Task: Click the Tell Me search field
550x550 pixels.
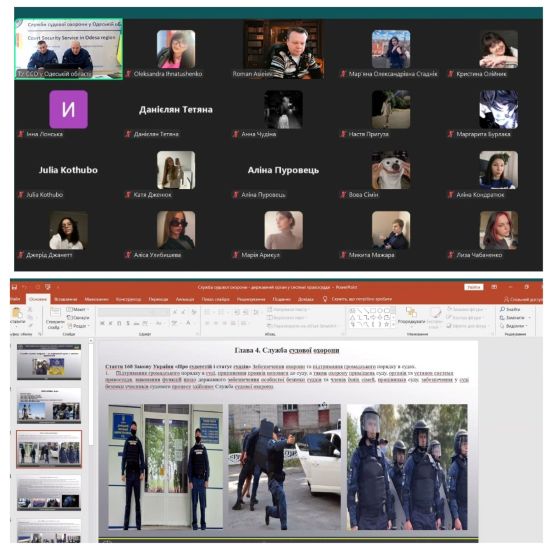Action: coord(361,299)
